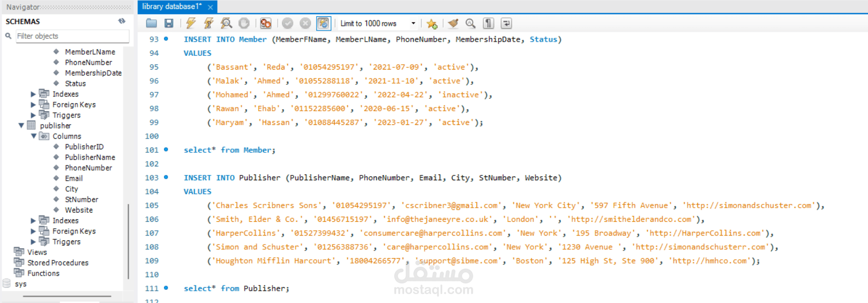Click the Functions folder icon
This screenshot has height=303, width=868.
point(19,273)
